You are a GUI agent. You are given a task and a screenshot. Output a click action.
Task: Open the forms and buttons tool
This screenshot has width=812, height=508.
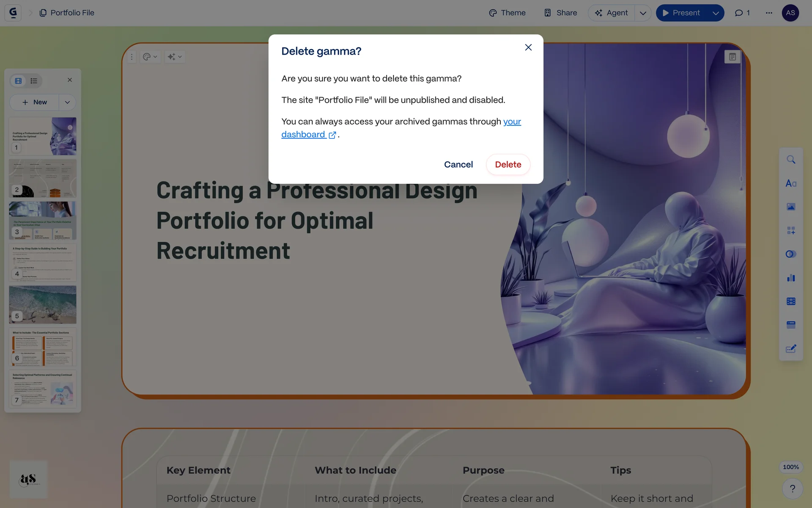pos(790,349)
